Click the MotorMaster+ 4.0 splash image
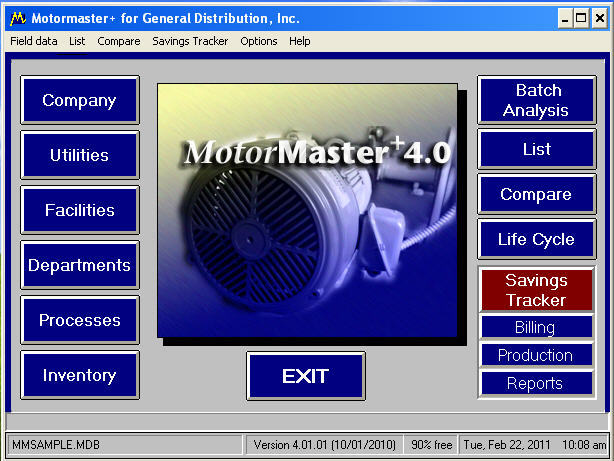The width and height of the screenshot is (614, 461). pos(307,210)
